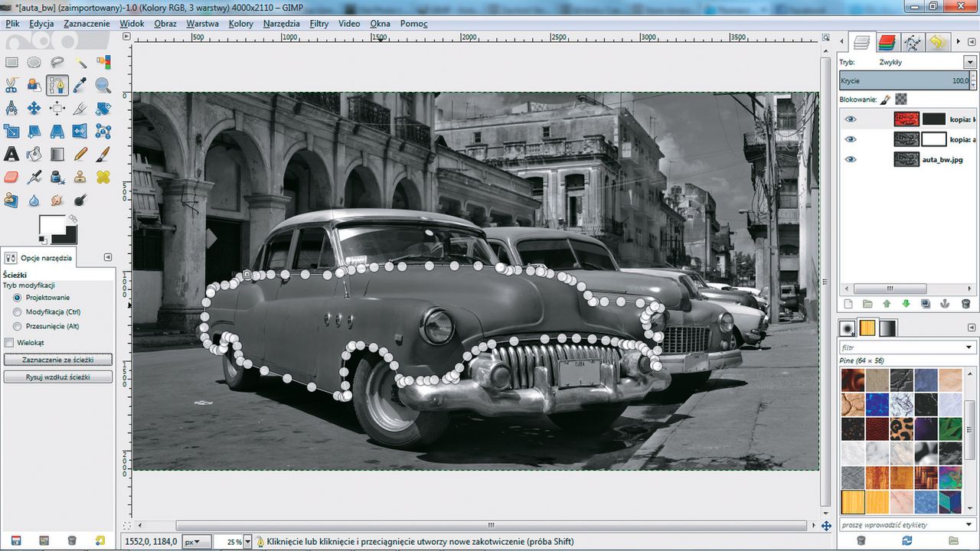Adjust the Krycie opacity slider
The height and width of the screenshot is (551, 980).
pyautogui.click(x=905, y=80)
